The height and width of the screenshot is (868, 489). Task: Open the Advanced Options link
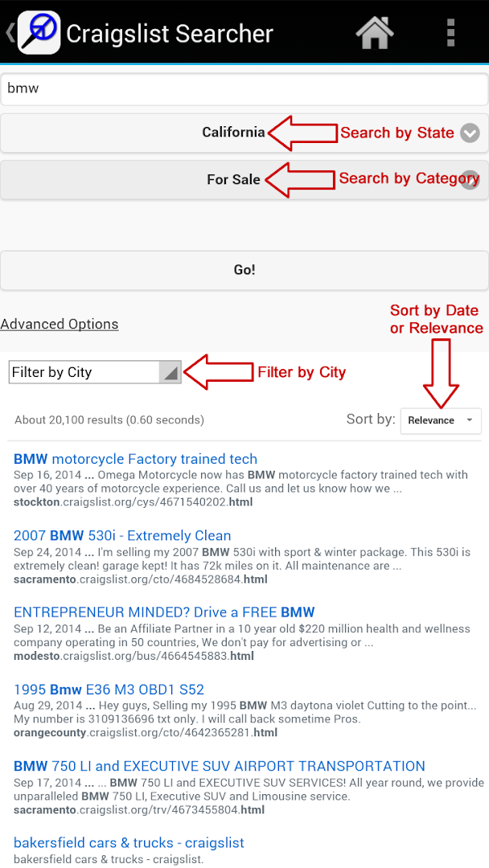click(x=60, y=325)
